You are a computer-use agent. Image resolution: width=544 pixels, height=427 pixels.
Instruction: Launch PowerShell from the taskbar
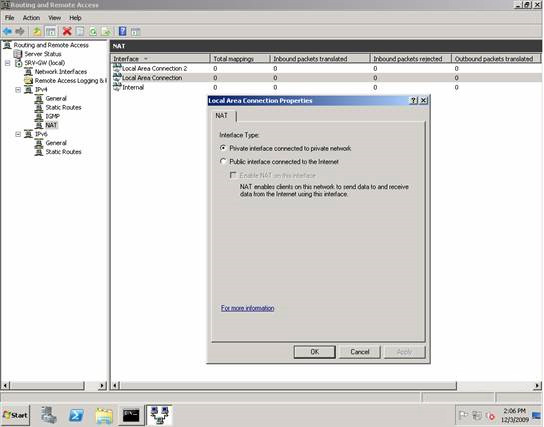pyautogui.click(x=76, y=415)
